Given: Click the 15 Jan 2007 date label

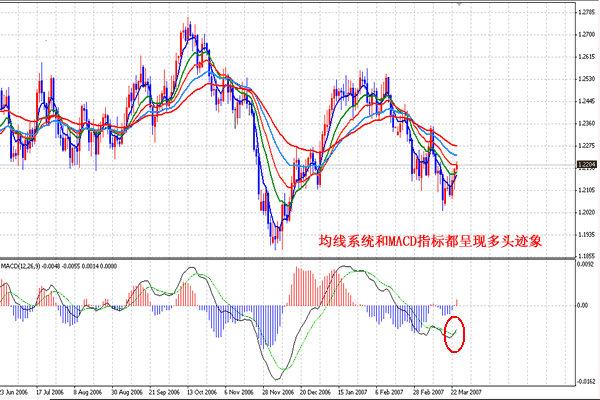Looking at the screenshot, I should pos(352,392).
